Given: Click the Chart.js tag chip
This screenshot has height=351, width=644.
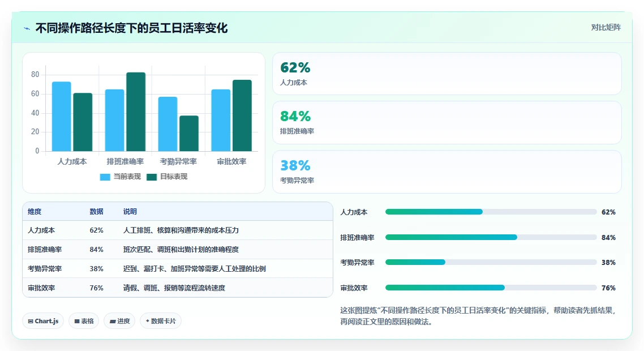Looking at the screenshot, I should tap(43, 321).
